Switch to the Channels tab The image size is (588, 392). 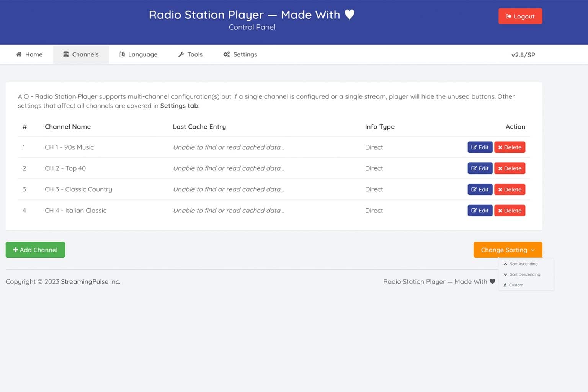tap(81, 54)
